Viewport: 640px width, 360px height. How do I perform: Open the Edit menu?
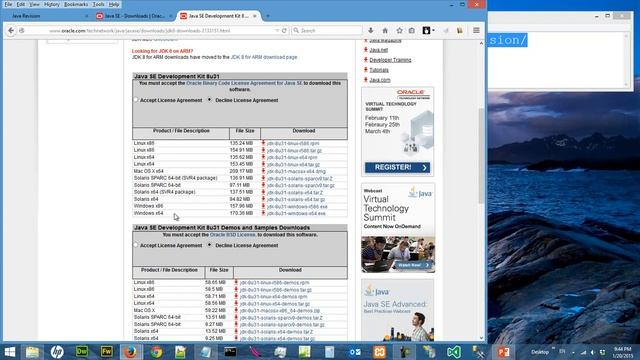click(x=21, y=4)
